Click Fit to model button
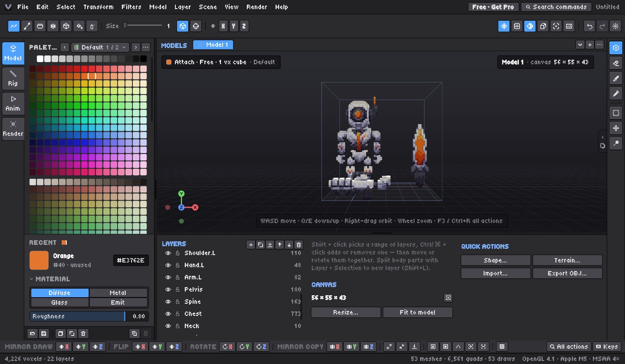 (418, 312)
